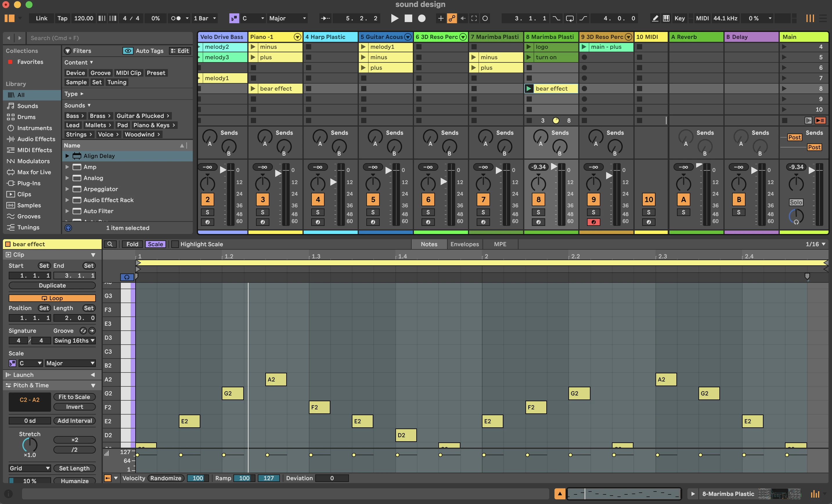Adjust the Stretch knob
Screen dimensions: 832x504
click(30, 444)
